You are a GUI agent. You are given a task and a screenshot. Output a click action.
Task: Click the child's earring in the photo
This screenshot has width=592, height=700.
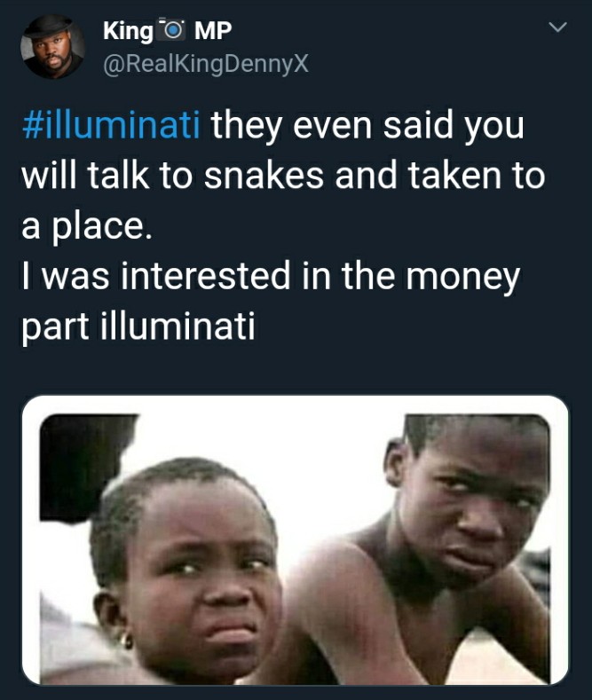tap(127, 641)
